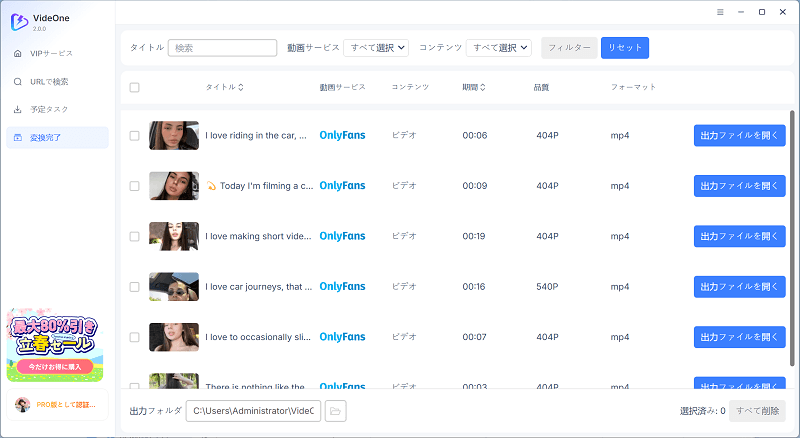Click the title "I love to occasionally sli..."
The image size is (800, 438).
tap(258, 337)
